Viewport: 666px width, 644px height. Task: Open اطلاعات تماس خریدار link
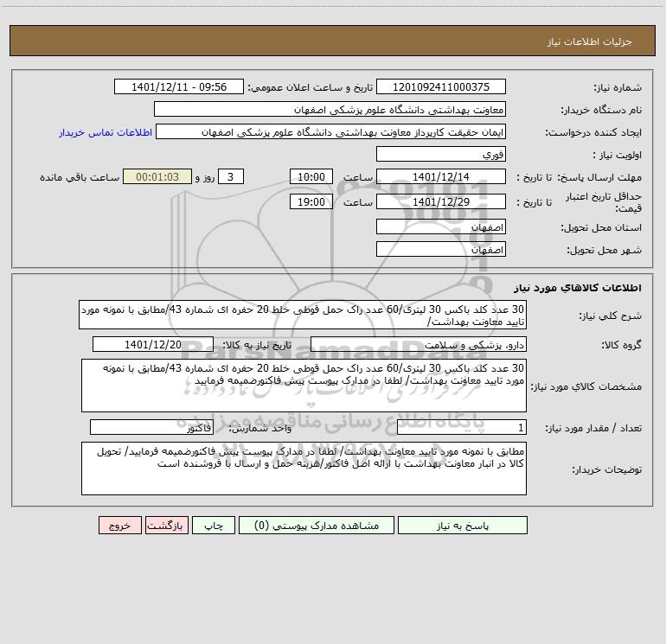[x=106, y=132]
